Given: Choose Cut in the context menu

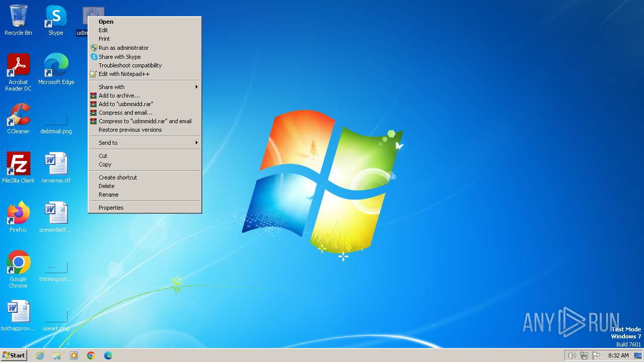Looking at the screenshot, I should 145,156.
